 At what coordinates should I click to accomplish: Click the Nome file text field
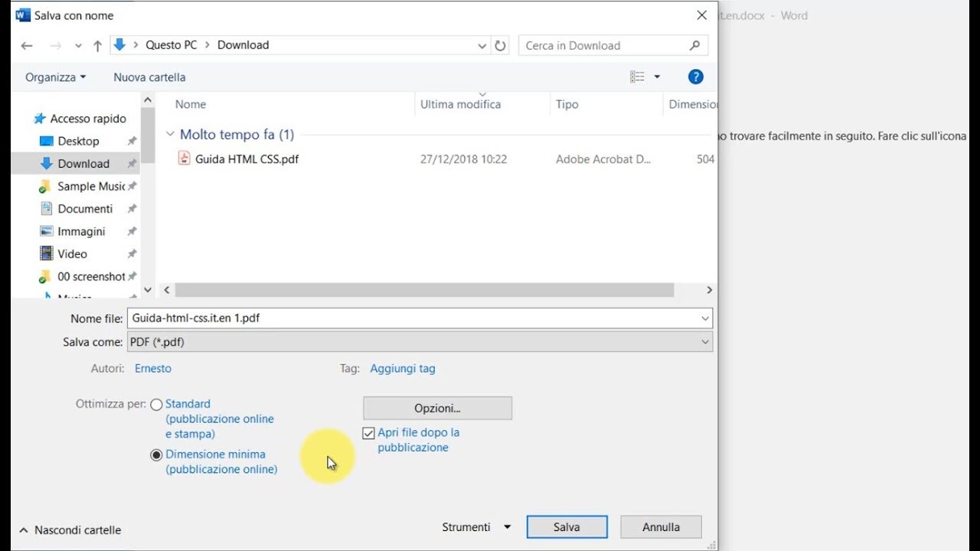(x=413, y=318)
